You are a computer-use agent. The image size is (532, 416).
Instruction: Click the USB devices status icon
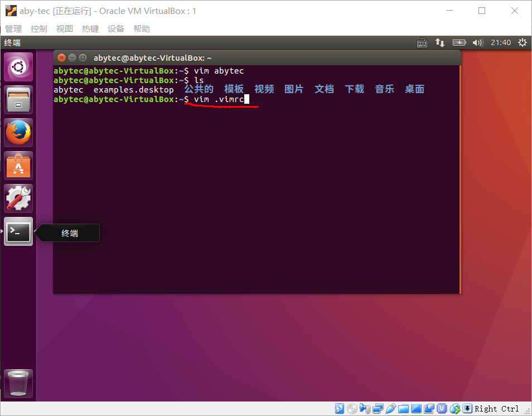(390, 409)
